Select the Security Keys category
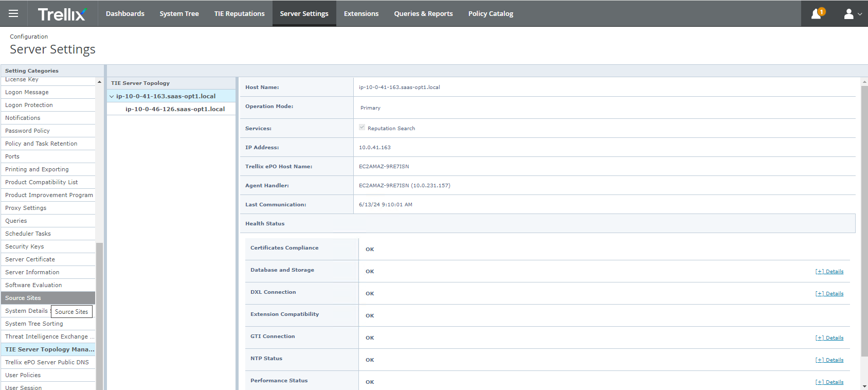 48,246
